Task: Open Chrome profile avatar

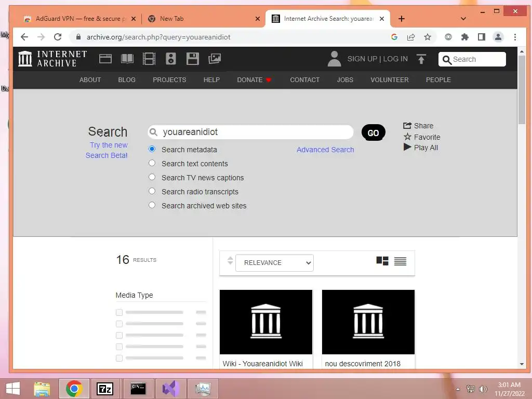Action: click(498, 37)
